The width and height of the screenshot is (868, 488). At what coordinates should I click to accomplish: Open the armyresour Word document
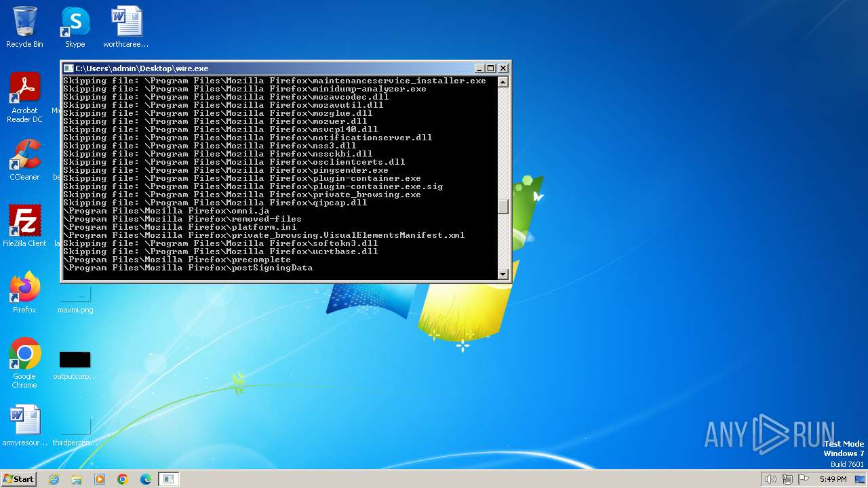tap(24, 426)
